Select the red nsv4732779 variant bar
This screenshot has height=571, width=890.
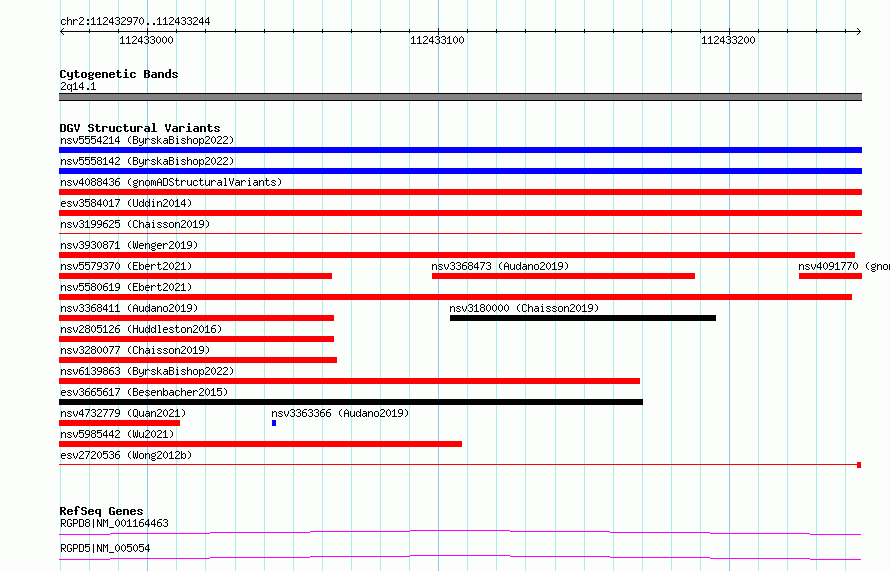tap(119, 423)
